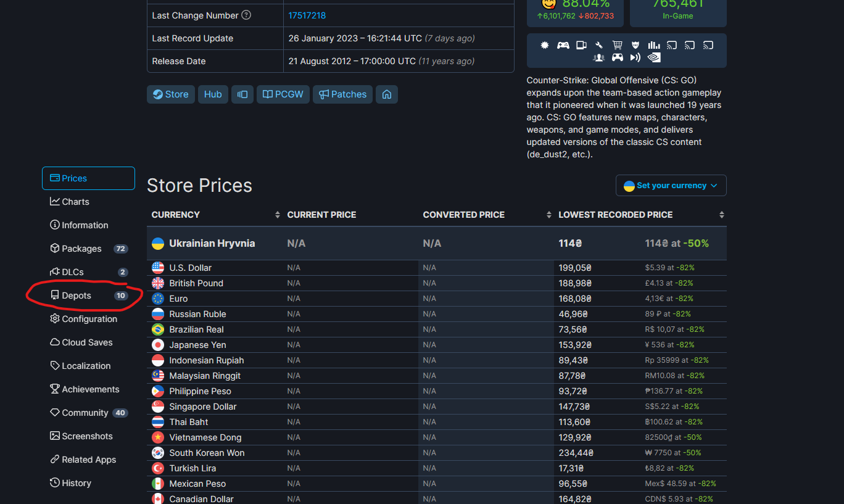Open the PCGW link button
844x504 pixels.
tap(283, 94)
